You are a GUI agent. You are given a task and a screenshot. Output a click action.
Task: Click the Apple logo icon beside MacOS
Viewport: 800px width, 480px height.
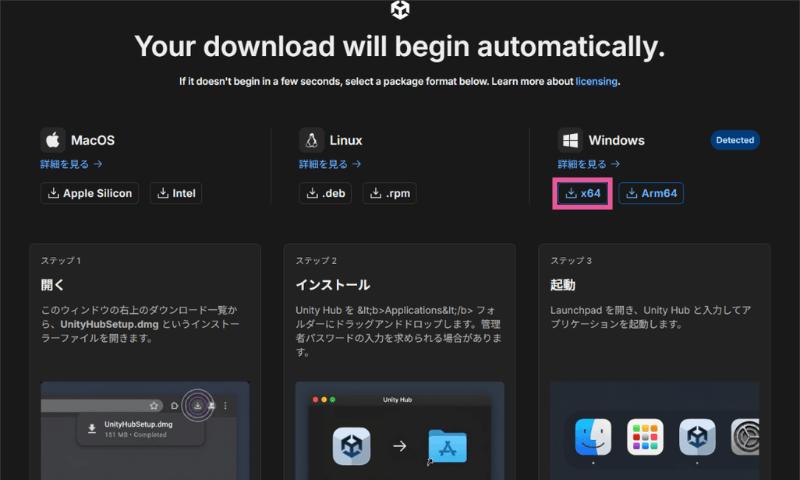(53, 140)
